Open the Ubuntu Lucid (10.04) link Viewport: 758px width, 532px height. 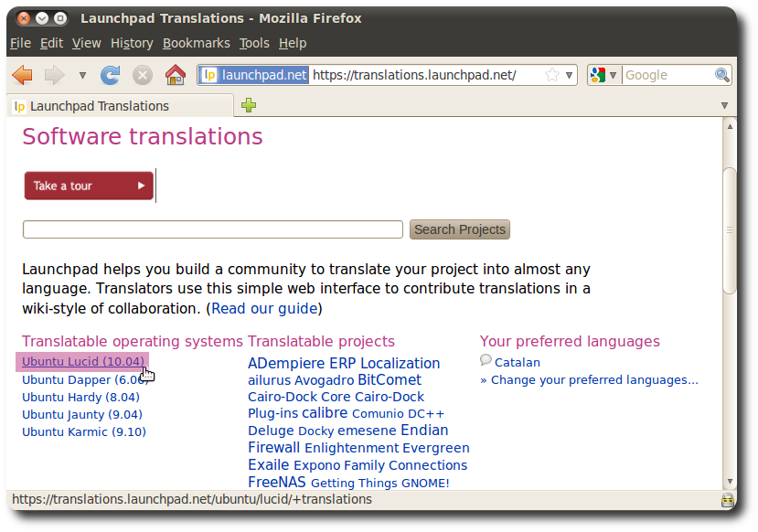coord(83,361)
